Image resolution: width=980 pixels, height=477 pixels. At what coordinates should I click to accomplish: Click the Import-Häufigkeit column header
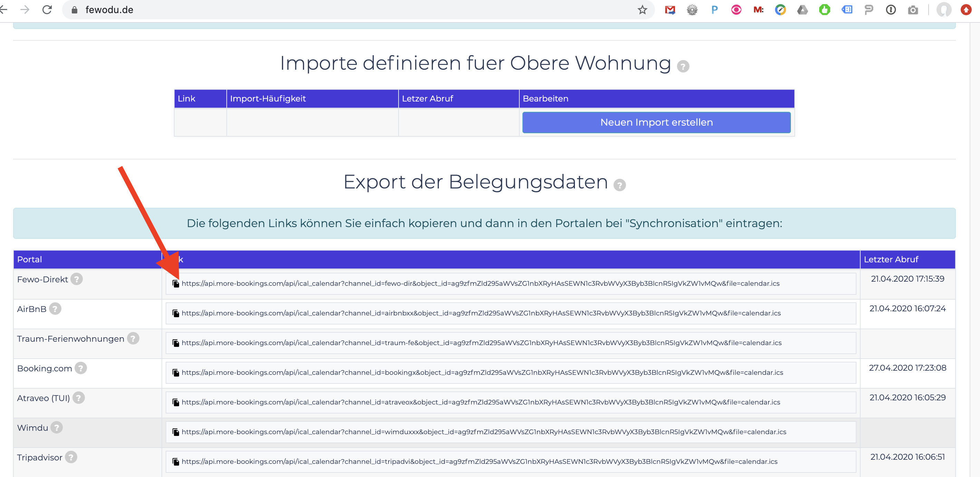click(312, 99)
